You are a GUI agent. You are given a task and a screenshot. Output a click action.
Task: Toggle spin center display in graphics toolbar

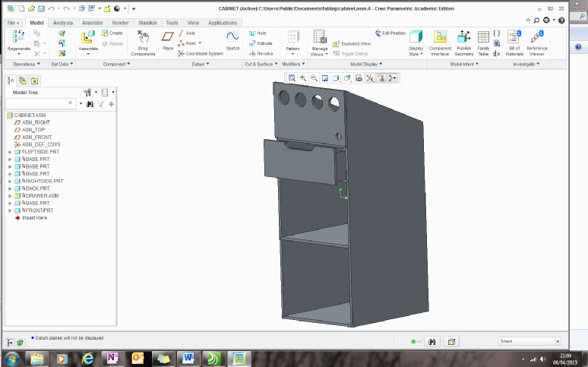click(392, 78)
